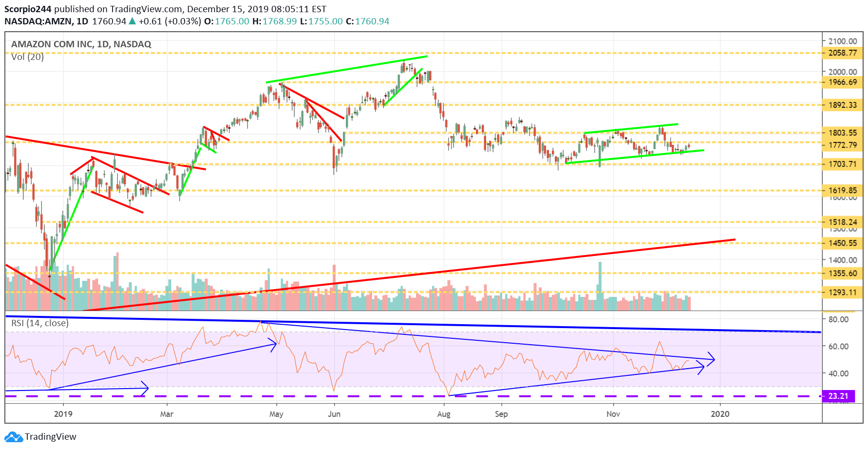Click the open price value 1765.00
The height and width of the screenshot is (450, 868).
point(232,21)
